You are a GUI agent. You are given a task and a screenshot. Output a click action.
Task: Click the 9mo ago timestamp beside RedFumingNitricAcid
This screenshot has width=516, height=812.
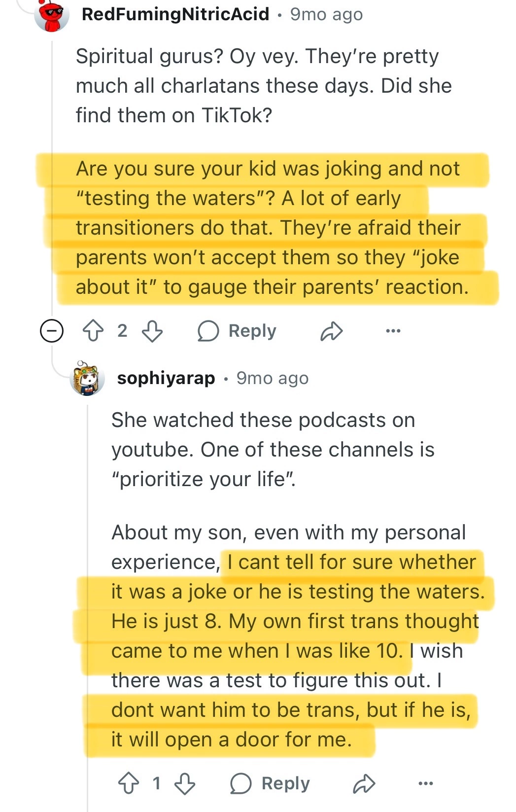tap(326, 14)
